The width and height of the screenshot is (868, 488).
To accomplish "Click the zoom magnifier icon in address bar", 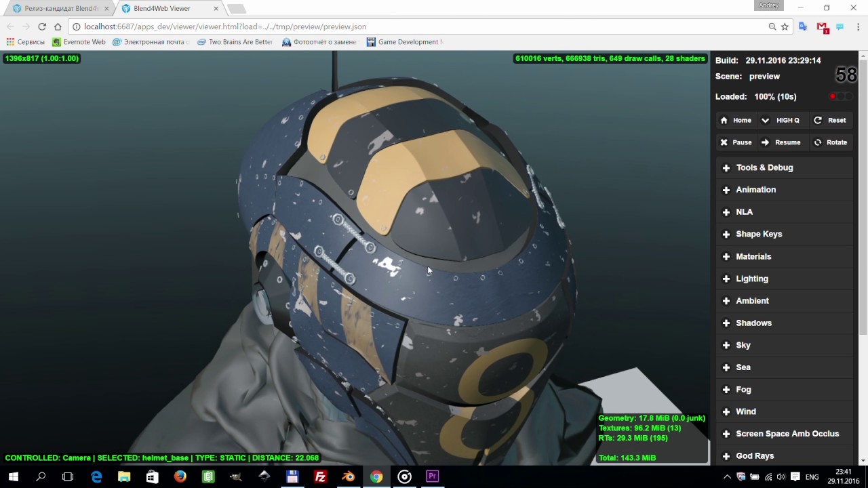I will pyautogui.click(x=772, y=26).
